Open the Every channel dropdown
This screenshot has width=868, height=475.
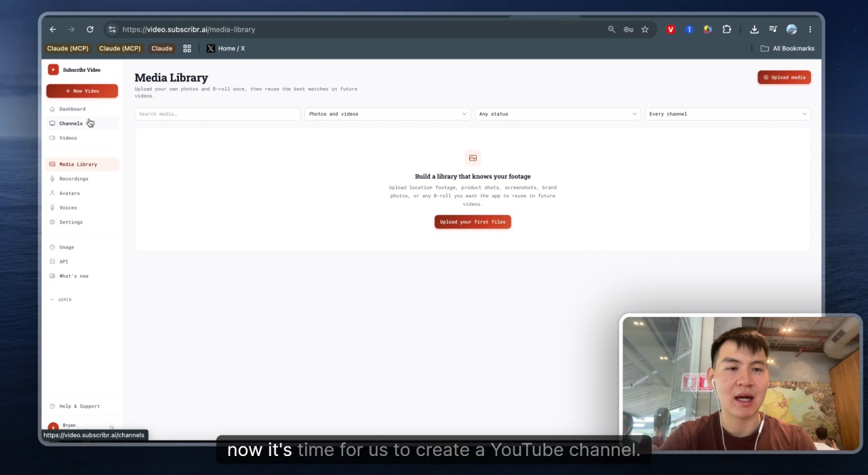728,114
